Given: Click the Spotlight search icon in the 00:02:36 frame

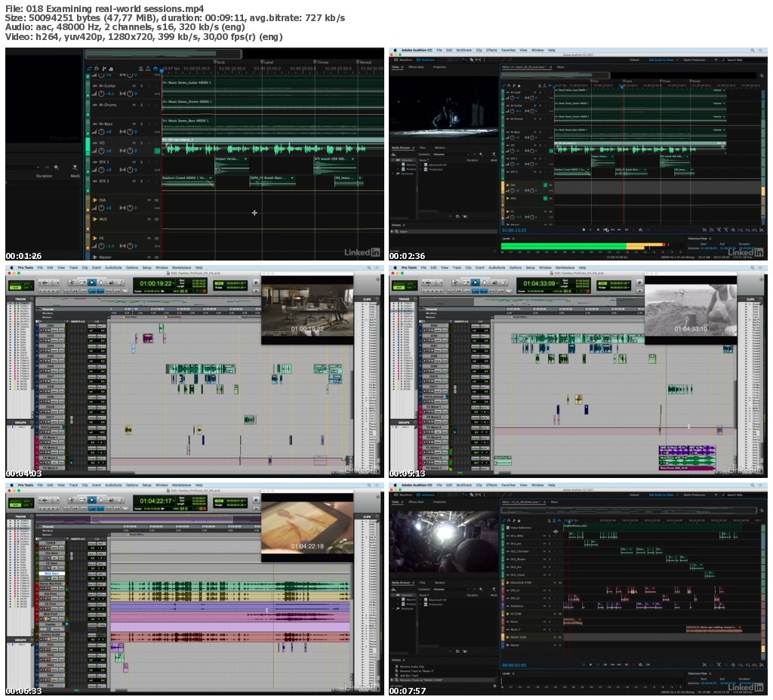Looking at the screenshot, I should 753,51.
